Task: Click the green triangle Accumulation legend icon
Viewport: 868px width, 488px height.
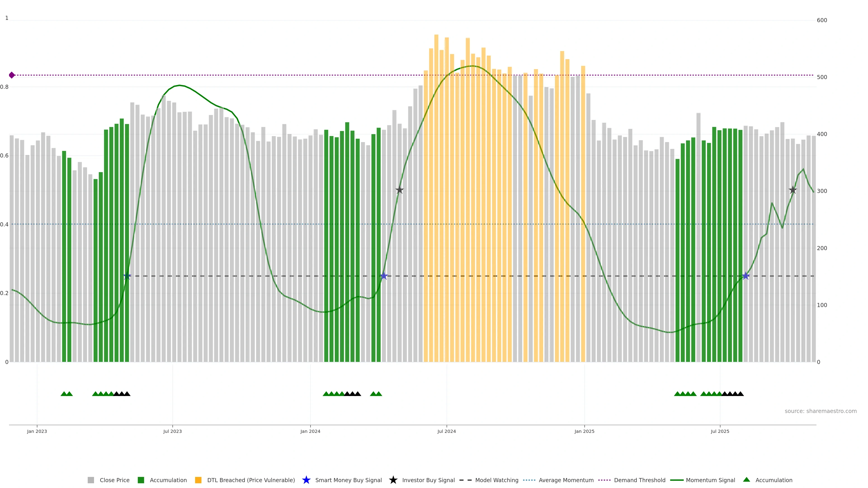Action: pyautogui.click(x=746, y=480)
